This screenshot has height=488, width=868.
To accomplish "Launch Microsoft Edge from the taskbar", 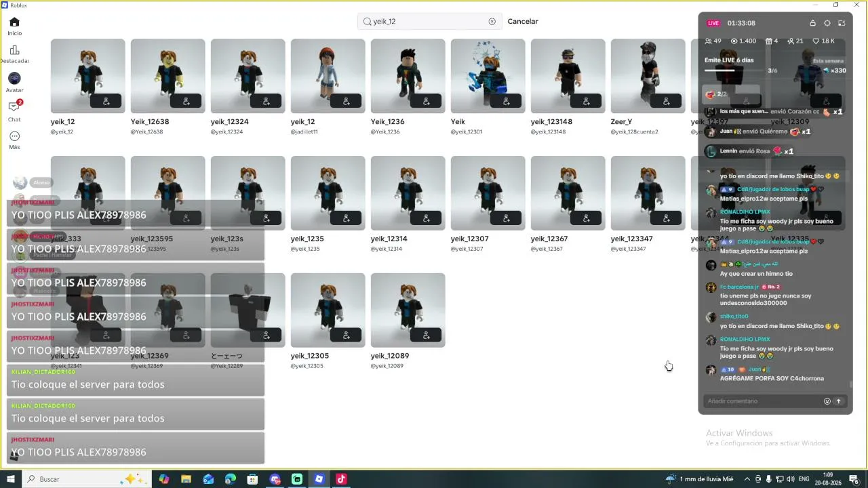I will click(231, 479).
